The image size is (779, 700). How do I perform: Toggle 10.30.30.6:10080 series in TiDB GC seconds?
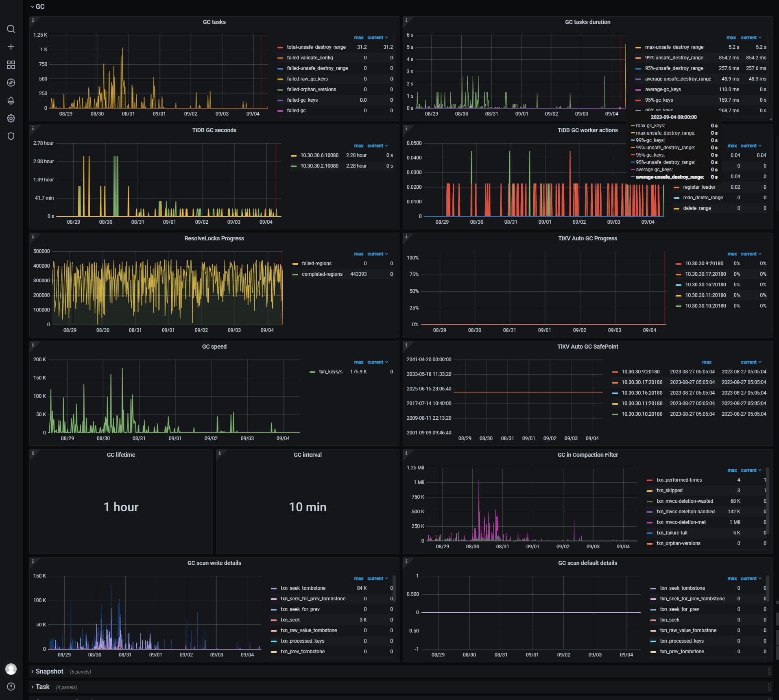click(x=319, y=155)
